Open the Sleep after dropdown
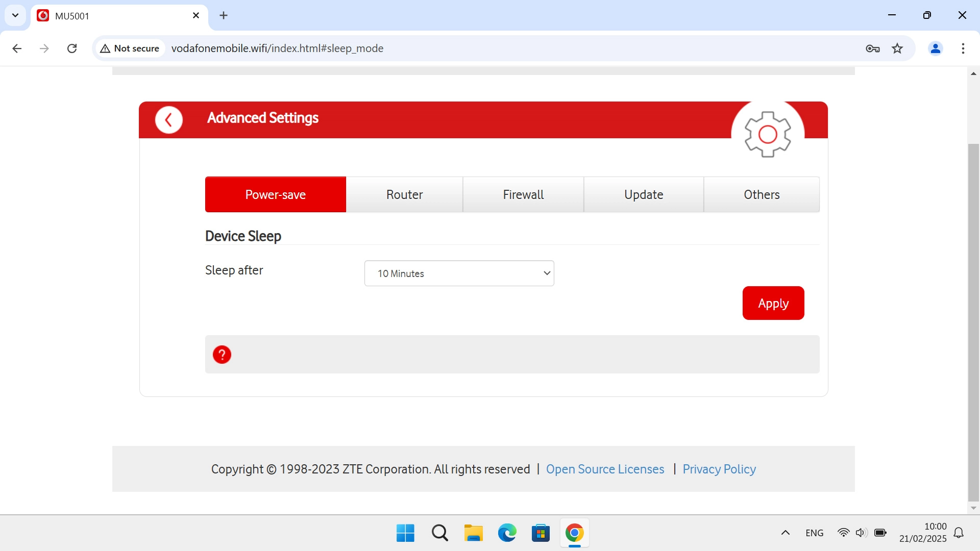This screenshot has width=980, height=551. (x=459, y=273)
